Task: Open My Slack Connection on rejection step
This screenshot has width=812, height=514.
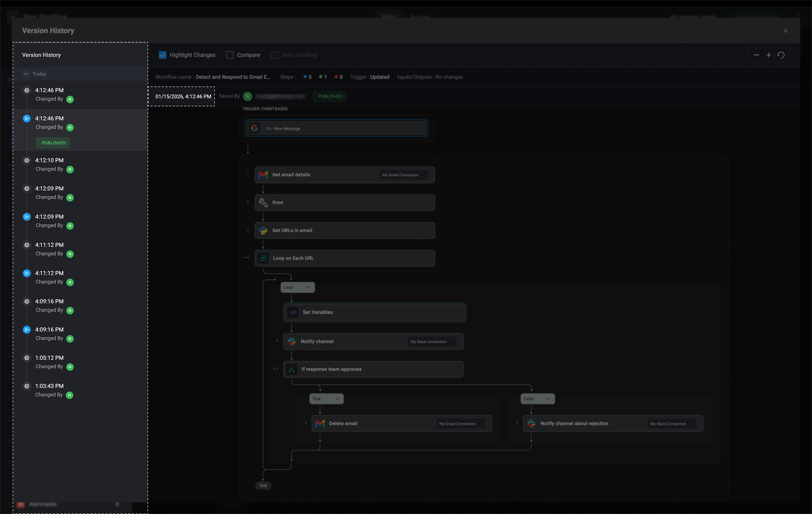Action: (x=671, y=424)
